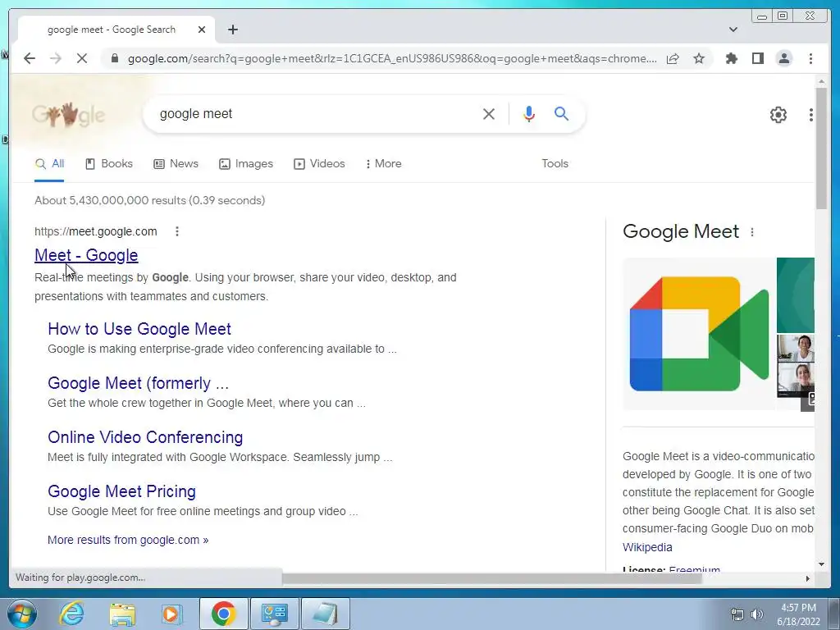The image size is (840, 630).
Task: Click the vertical page scrollbar thumb
Action: point(821,148)
